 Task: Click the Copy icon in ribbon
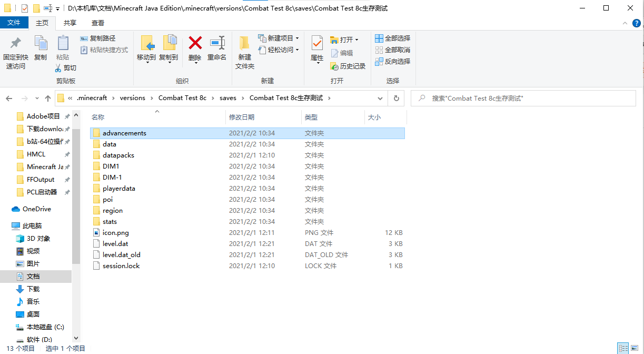point(41,48)
